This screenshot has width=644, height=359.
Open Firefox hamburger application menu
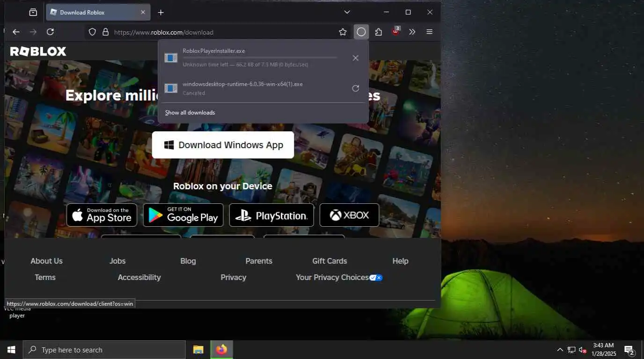[429, 32]
